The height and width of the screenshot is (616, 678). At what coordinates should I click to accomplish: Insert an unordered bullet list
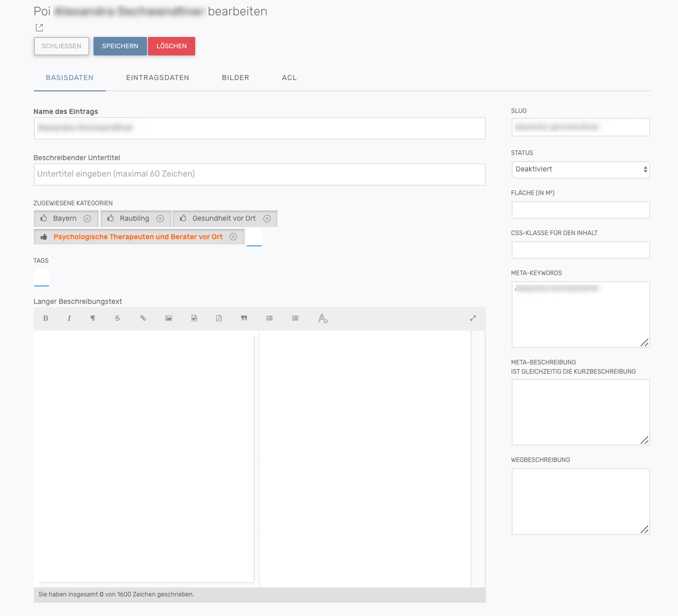point(270,318)
